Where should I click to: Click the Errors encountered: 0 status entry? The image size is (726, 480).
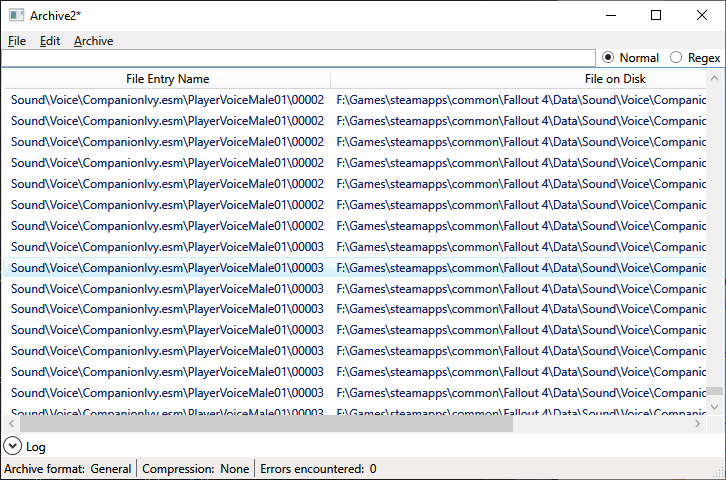[x=318, y=469]
